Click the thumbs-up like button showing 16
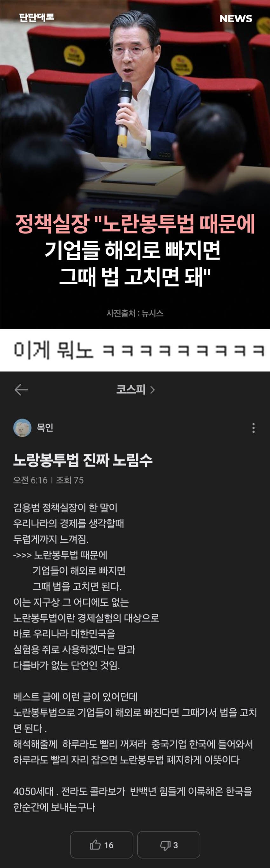Viewport: 270px width, 868px height. (102, 845)
